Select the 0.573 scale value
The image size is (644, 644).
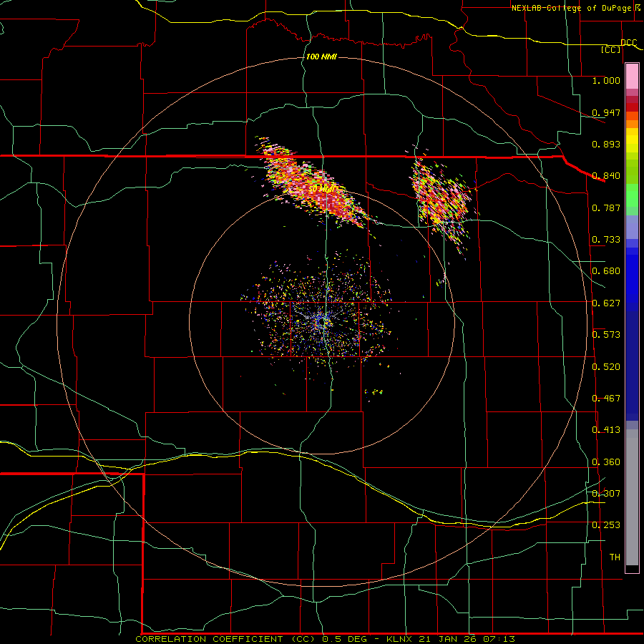point(606,335)
